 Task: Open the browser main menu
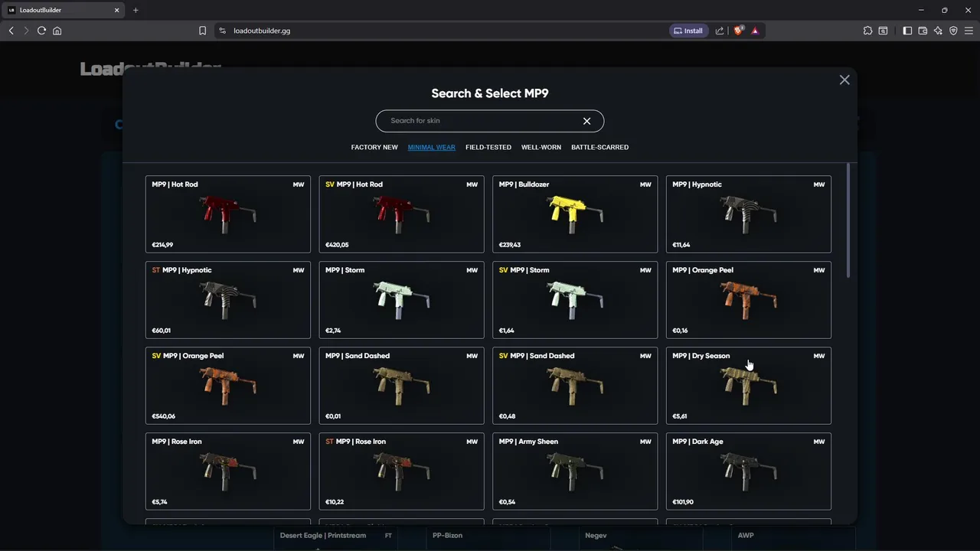pos(969,31)
